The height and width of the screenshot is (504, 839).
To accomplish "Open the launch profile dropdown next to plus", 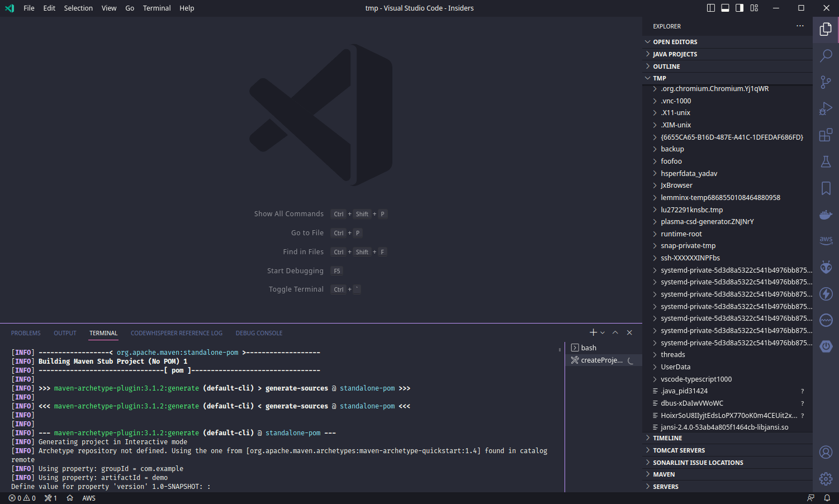I will click(603, 332).
